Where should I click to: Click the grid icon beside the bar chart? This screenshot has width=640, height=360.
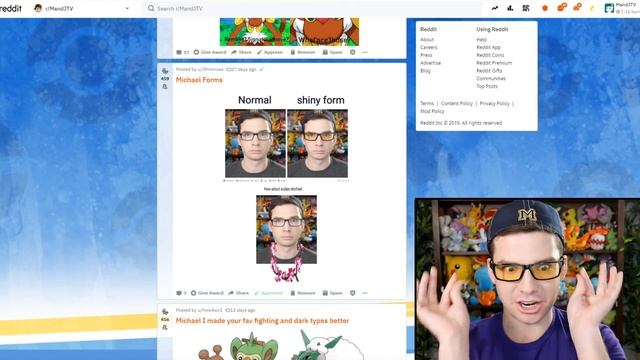click(x=526, y=8)
